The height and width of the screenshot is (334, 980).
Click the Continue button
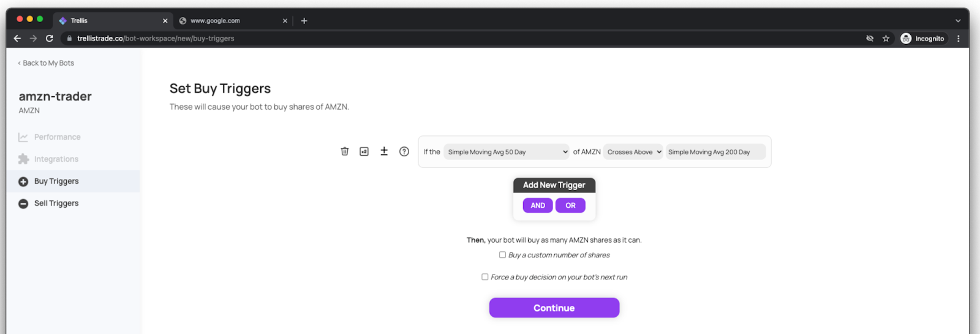pos(554,308)
